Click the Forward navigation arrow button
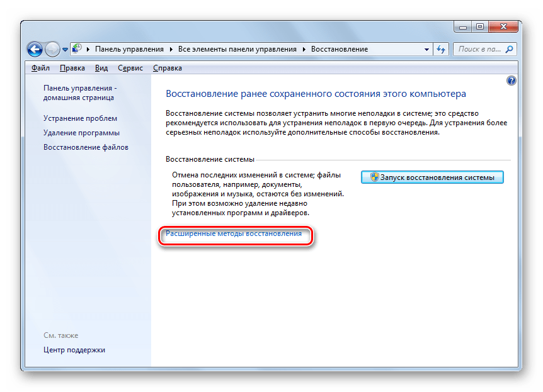The height and width of the screenshot is (392, 543). click(53, 49)
